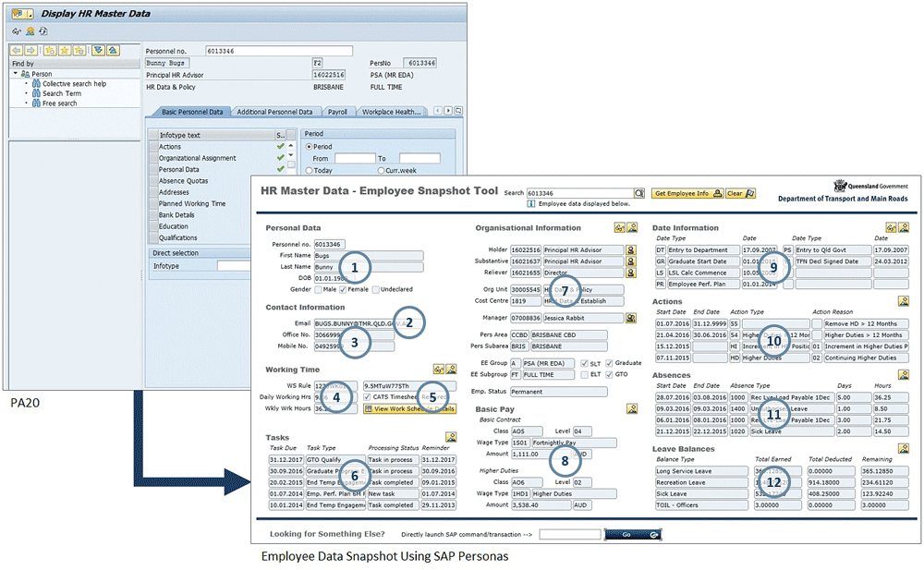
Task: Click the overview icon in the Tasks section header
Action: (x=452, y=437)
